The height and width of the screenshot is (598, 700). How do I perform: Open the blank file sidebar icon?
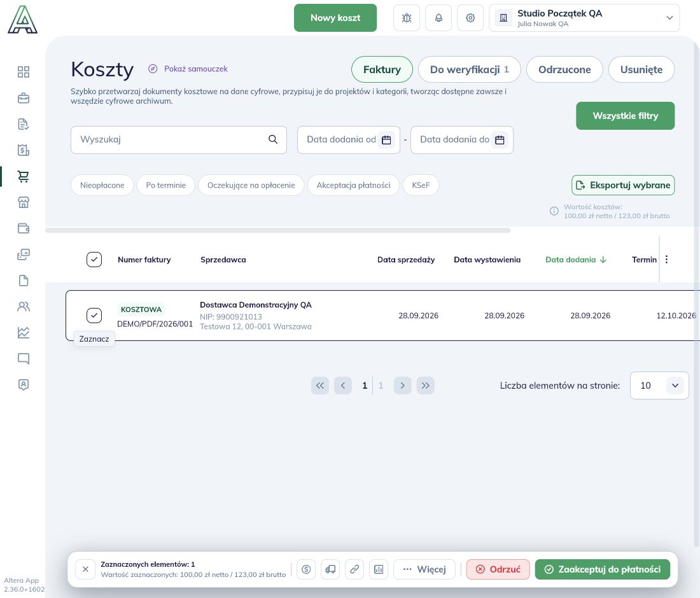[23, 281]
